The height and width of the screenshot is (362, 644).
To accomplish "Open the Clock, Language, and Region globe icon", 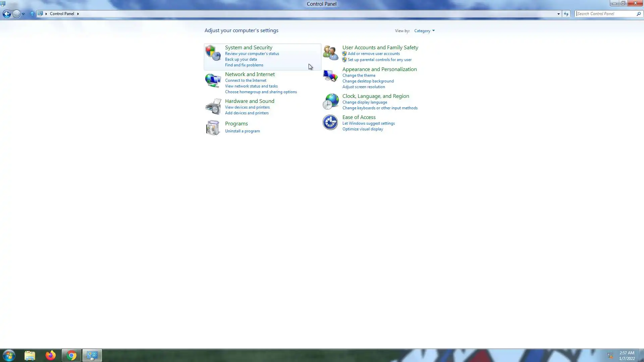I will [x=330, y=102].
